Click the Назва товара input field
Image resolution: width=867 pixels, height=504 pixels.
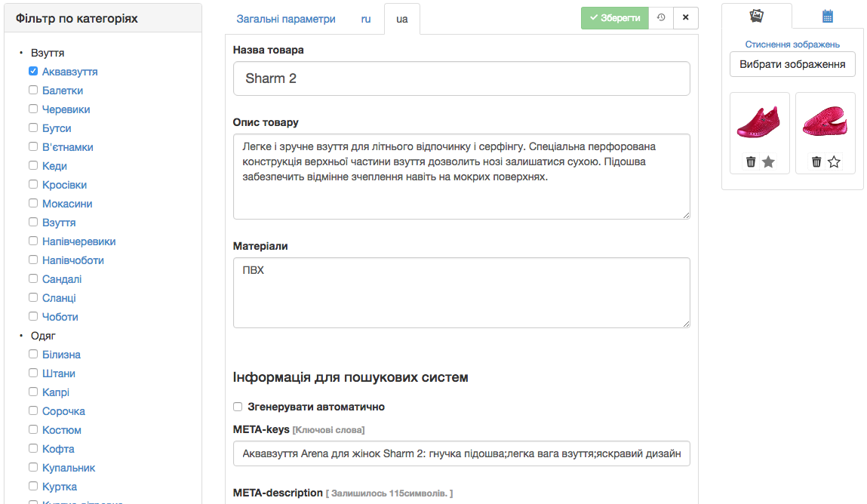pyautogui.click(x=461, y=78)
